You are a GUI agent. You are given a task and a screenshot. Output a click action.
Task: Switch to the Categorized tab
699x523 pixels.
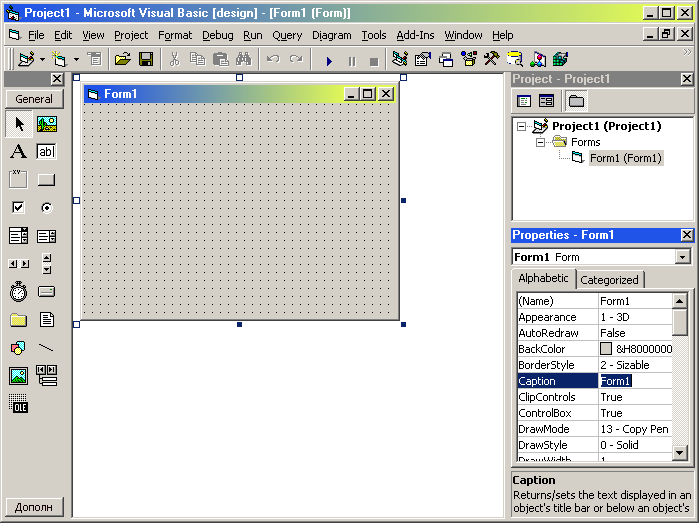click(x=609, y=280)
